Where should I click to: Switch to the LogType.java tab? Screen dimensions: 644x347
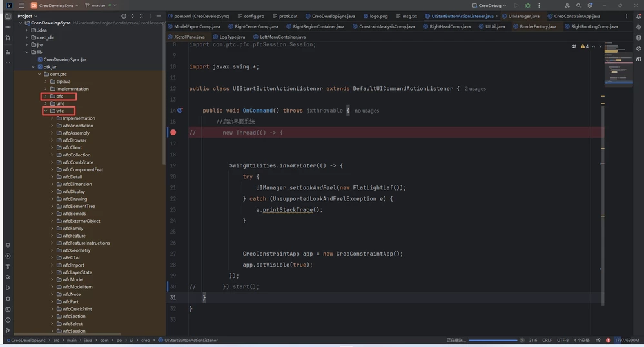(x=229, y=37)
